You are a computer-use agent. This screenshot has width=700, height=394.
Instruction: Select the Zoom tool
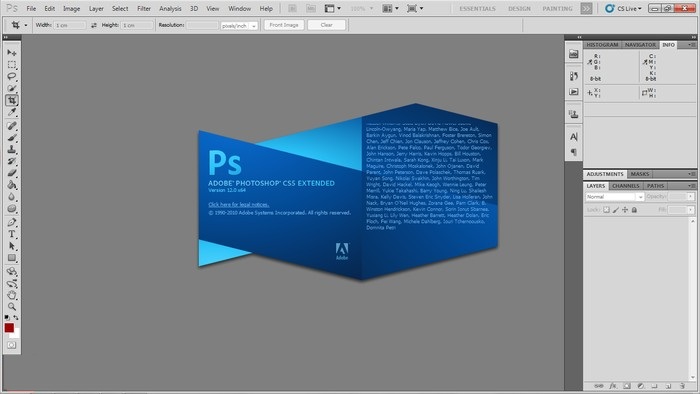tap(12, 307)
